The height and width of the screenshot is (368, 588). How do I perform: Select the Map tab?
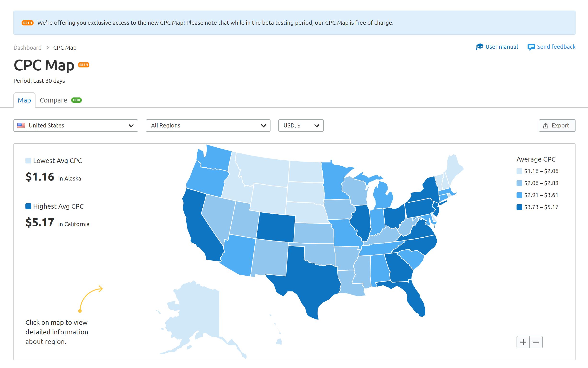24,100
